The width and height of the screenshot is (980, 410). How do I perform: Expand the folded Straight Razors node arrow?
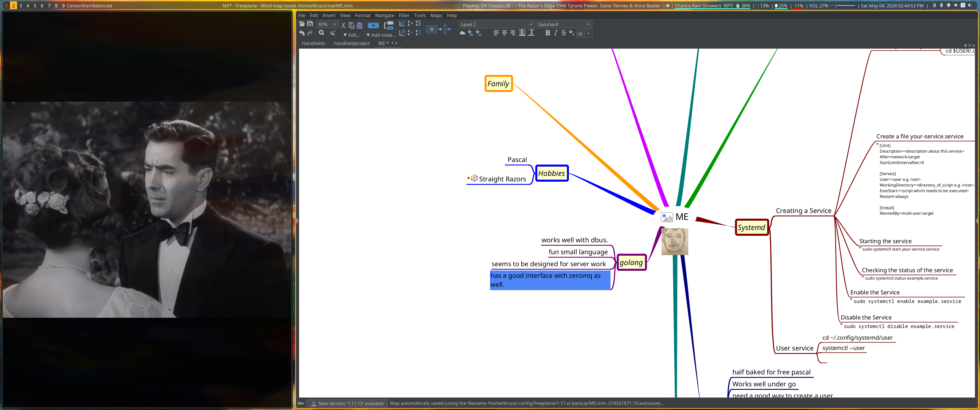(469, 178)
